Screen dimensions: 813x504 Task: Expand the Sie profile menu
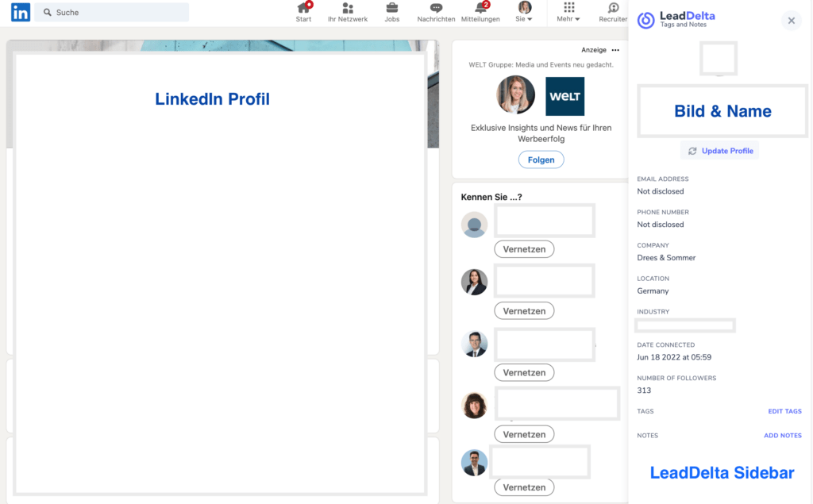524,12
